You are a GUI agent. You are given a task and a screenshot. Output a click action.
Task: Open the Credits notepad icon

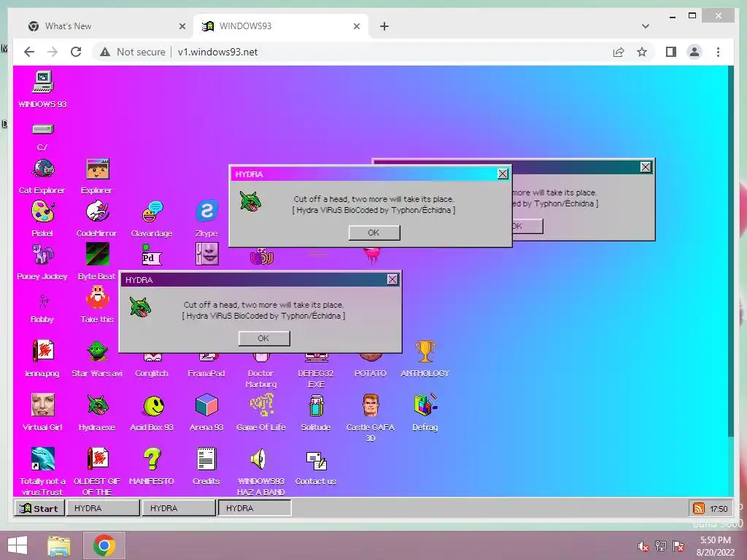coord(206,459)
